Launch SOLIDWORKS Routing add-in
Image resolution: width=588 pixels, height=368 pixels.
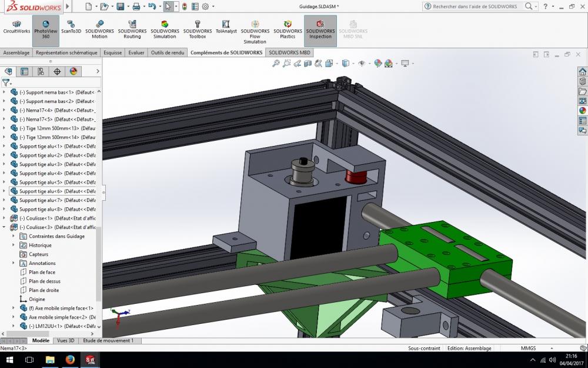(132, 29)
